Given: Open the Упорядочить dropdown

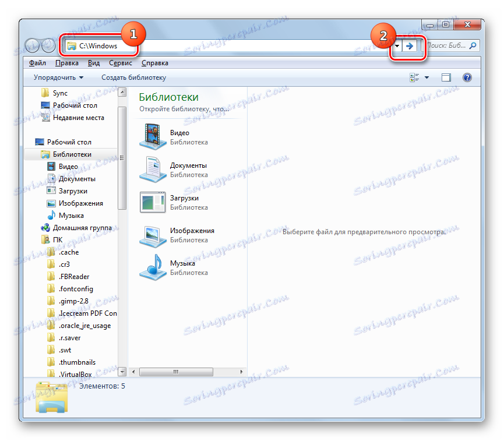Looking at the screenshot, I should point(58,77).
